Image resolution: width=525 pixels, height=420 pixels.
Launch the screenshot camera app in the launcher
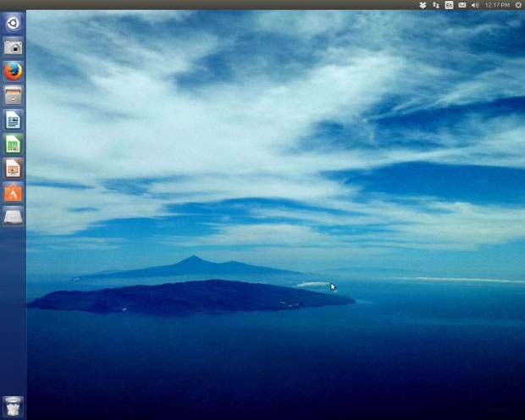click(13, 47)
